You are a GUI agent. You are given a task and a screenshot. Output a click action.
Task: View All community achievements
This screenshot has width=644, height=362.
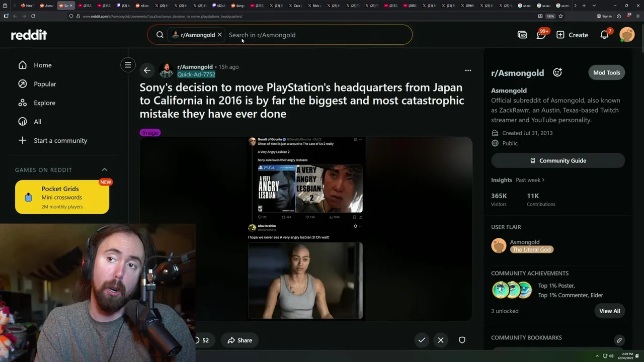(x=609, y=311)
